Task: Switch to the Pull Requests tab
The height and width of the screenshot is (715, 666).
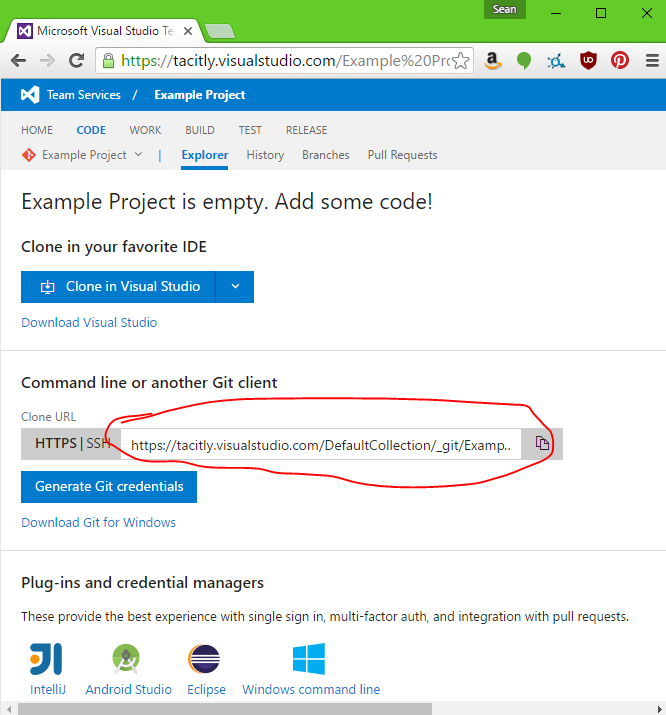Action: coord(402,155)
